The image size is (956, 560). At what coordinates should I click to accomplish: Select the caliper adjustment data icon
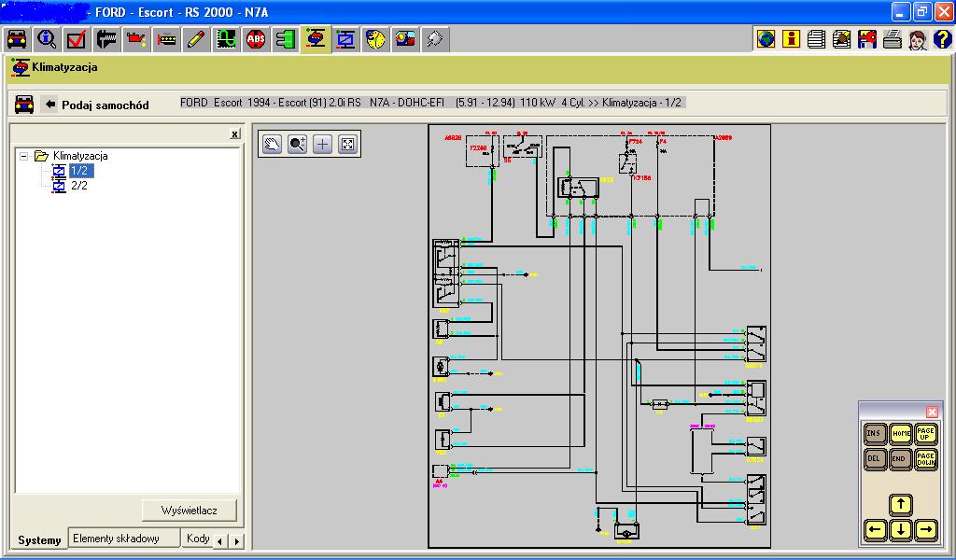point(106,39)
